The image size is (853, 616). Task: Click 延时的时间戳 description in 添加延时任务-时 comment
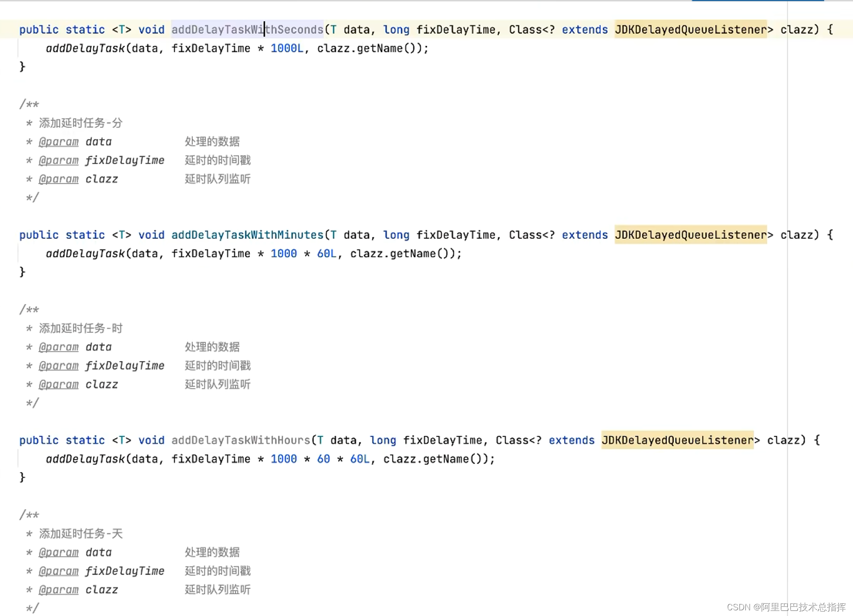(218, 366)
